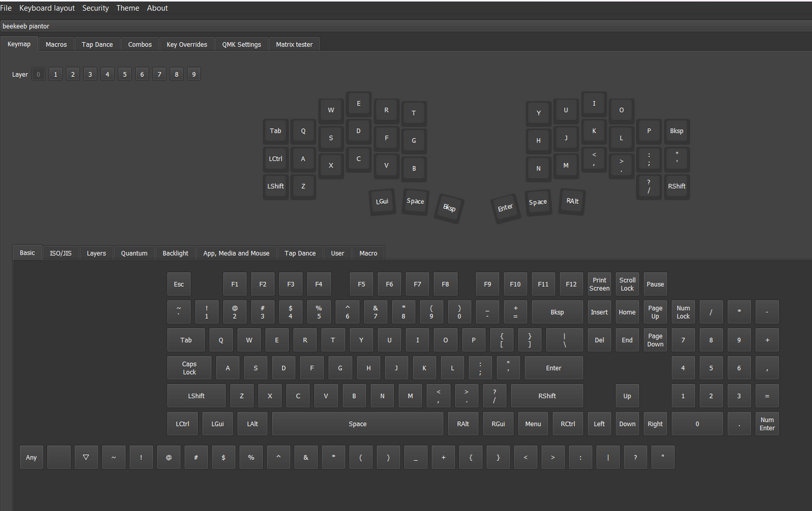Click Num Lock in the keycode picker
812x511 pixels.
(x=683, y=312)
